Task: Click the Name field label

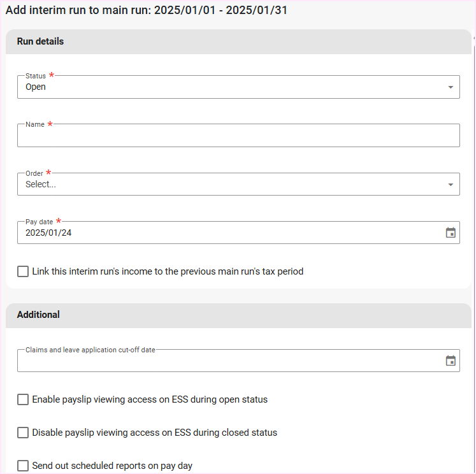Action: coord(35,124)
